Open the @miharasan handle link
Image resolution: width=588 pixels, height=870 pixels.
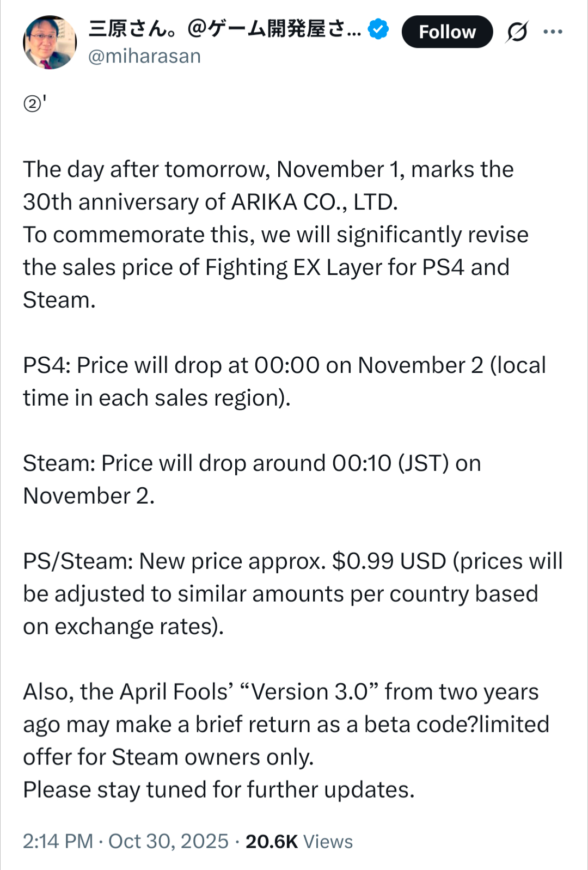pyautogui.click(x=145, y=56)
